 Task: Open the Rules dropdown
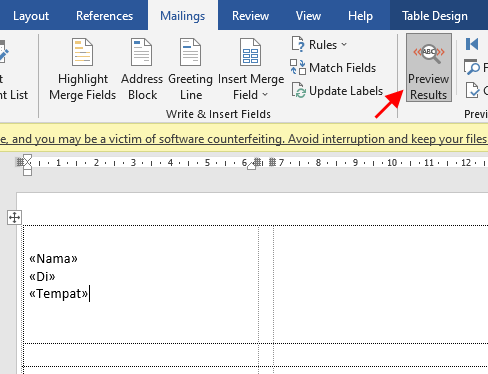(319, 45)
